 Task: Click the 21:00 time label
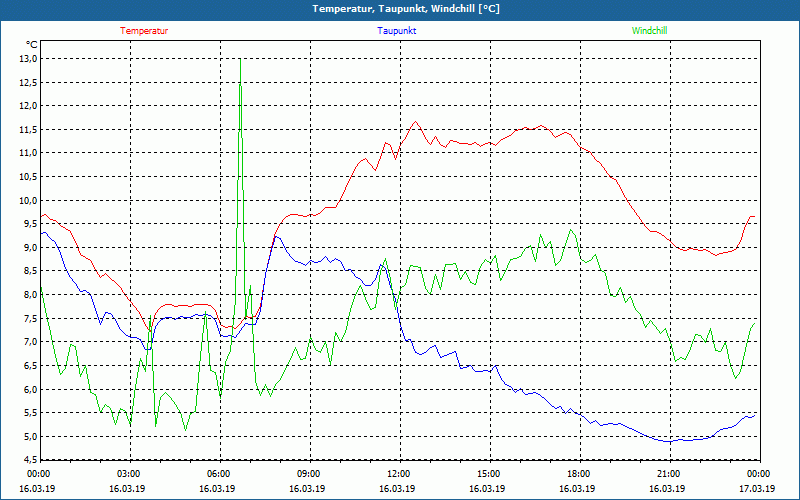pos(669,474)
